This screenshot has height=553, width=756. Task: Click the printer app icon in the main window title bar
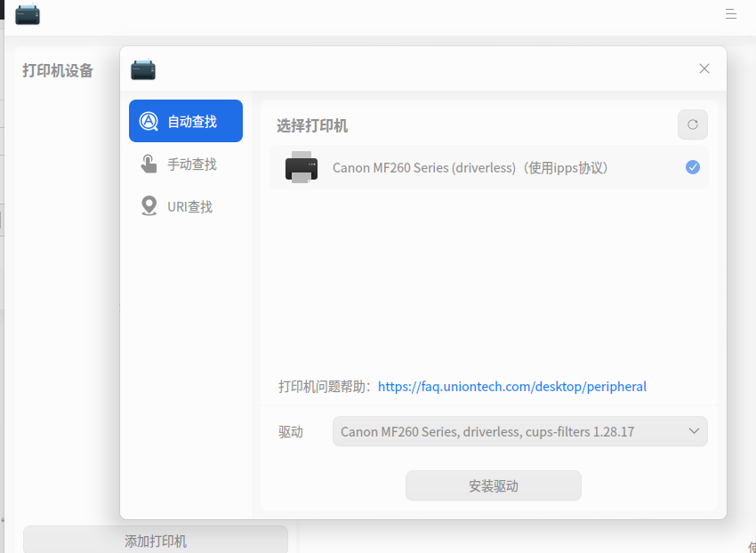click(28, 14)
